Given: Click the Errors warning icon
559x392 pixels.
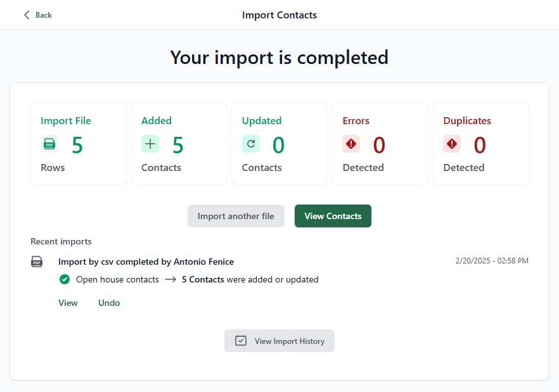Looking at the screenshot, I should (351, 144).
